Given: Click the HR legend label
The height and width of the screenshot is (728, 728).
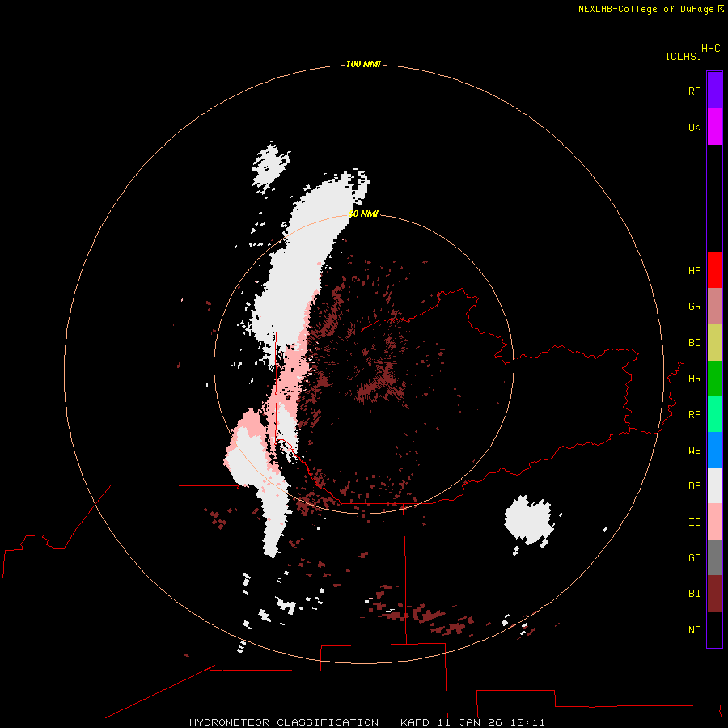Looking at the screenshot, I should 694,379.
